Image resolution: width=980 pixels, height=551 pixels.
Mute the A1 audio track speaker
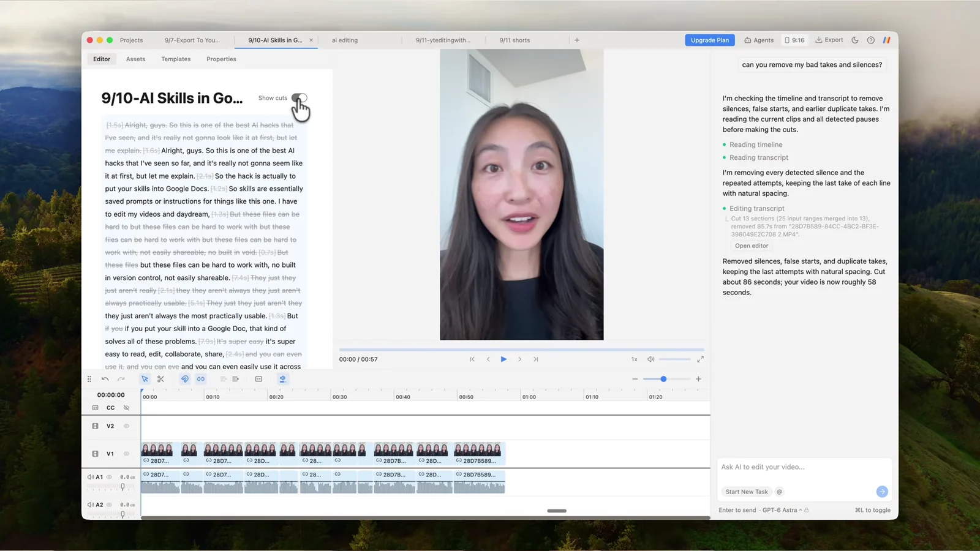[91, 477]
